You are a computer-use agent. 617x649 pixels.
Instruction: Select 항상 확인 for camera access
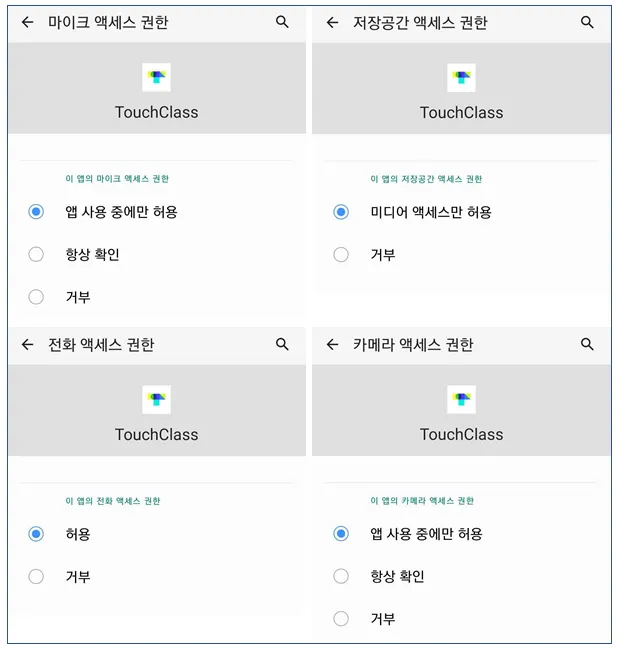[341, 576]
